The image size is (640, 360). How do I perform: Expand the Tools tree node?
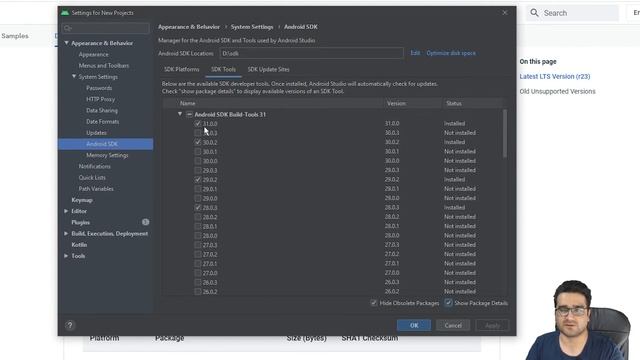(x=66, y=256)
